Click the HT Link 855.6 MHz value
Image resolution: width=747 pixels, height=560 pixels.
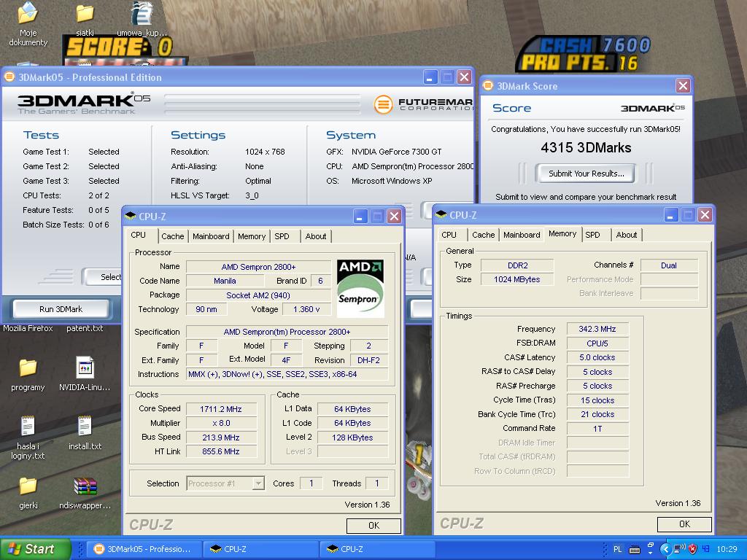coord(221,451)
